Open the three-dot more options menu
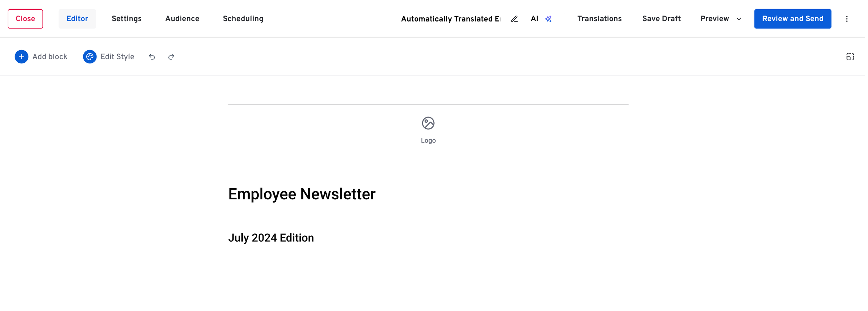868x311 pixels. coord(847,19)
